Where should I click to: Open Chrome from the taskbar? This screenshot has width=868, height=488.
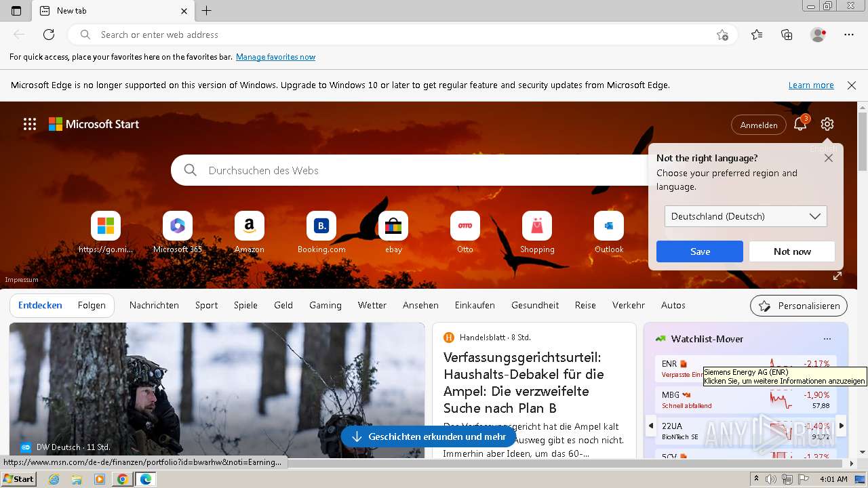point(123,479)
